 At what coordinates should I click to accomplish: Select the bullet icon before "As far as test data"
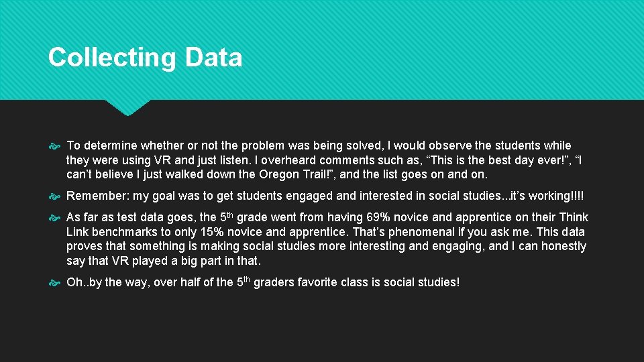[54, 218]
